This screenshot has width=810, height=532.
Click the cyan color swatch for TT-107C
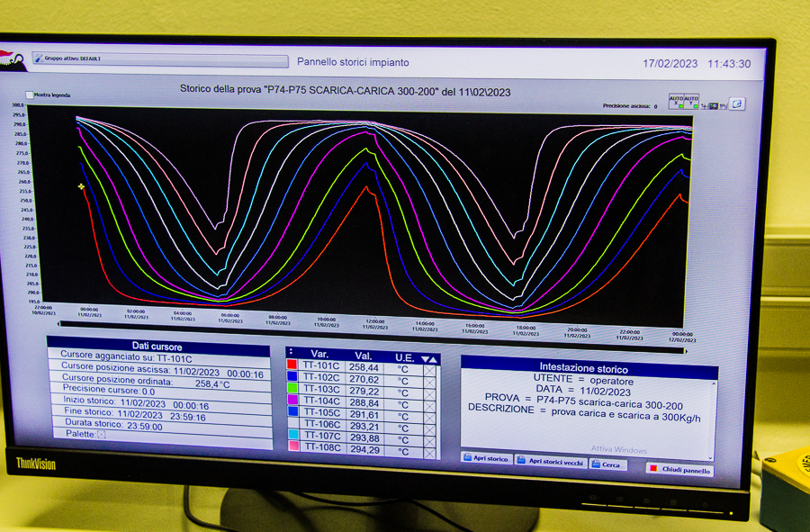[x=293, y=435]
